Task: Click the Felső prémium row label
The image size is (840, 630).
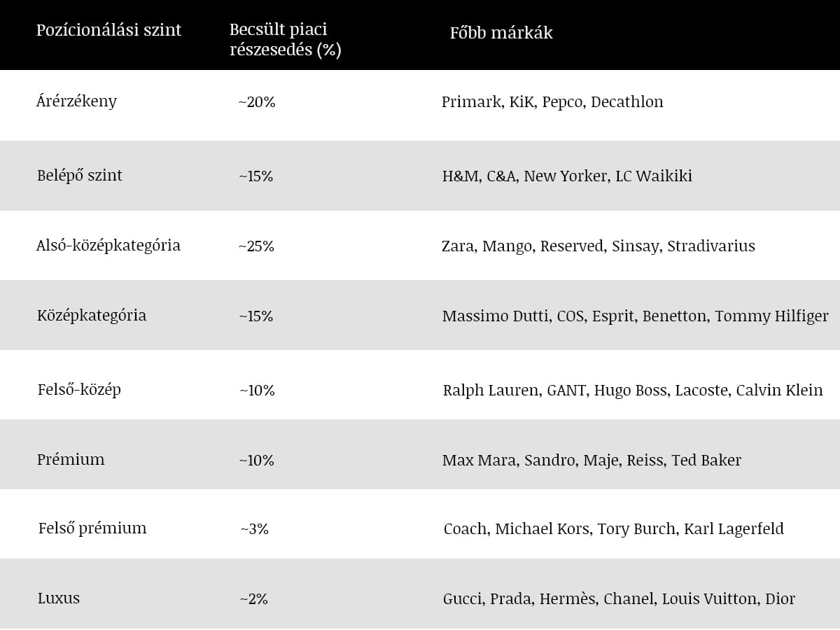Action: (92, 528)
